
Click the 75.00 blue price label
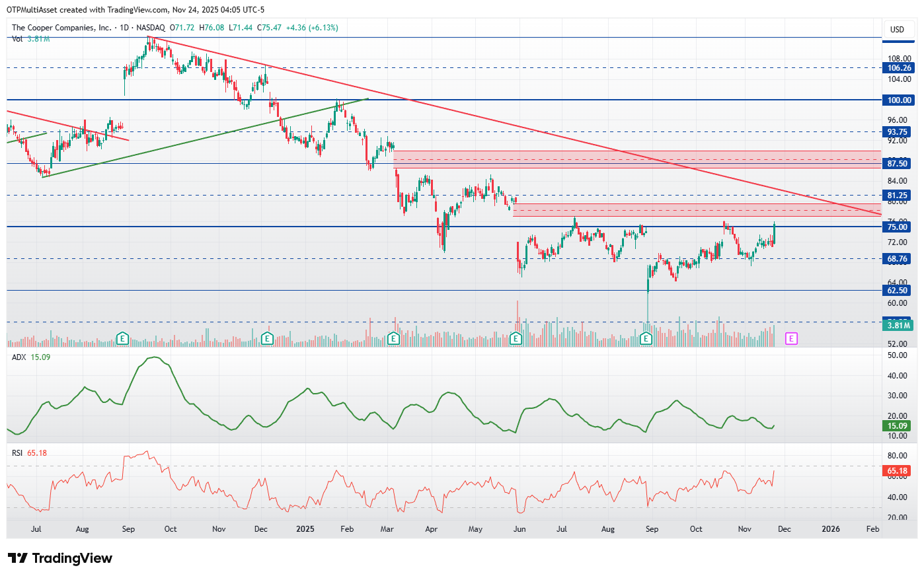pyautogui.click(x=897, y=227)
